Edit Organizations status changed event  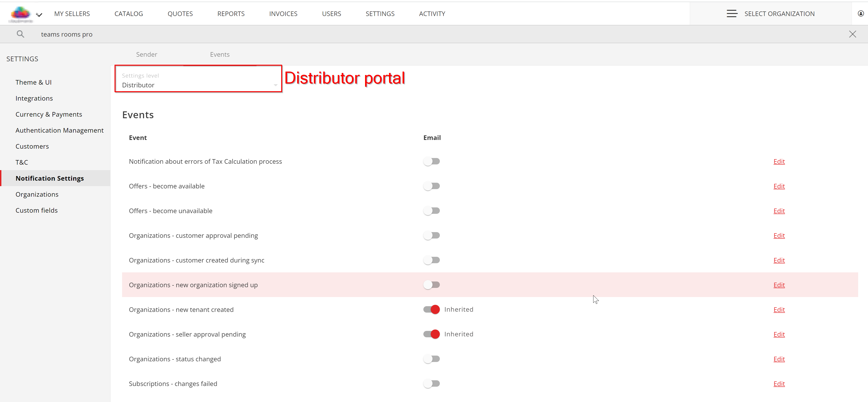779,359
